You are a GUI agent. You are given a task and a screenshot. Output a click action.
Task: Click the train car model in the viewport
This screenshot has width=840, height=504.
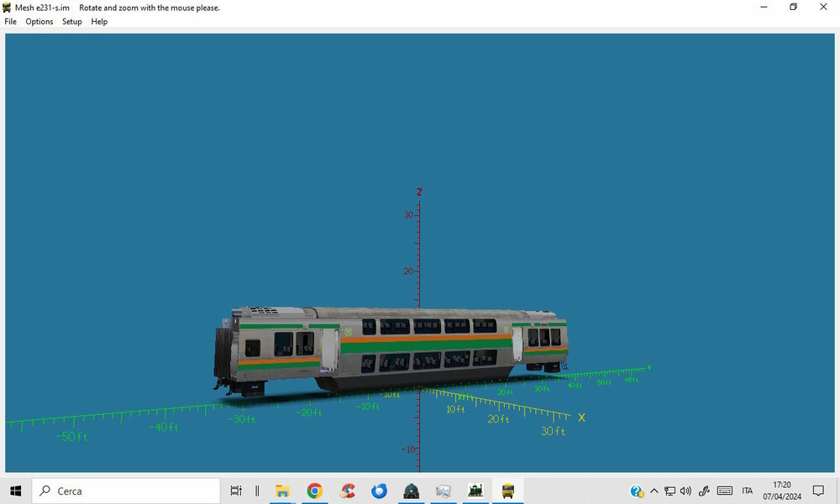tap(391, 351)
